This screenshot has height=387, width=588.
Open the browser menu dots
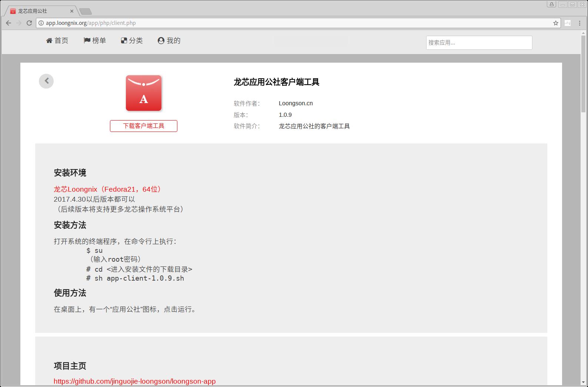coord(579,23)
